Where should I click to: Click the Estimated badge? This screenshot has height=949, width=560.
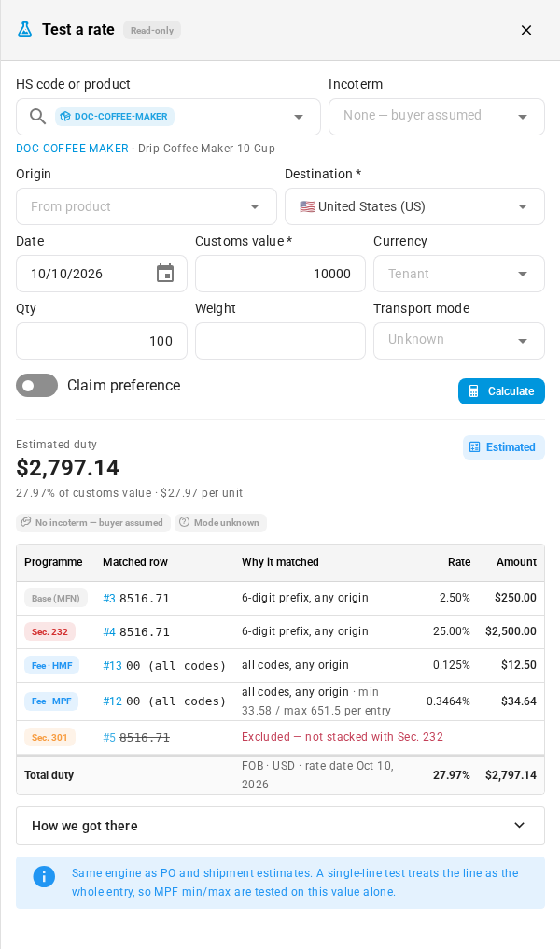[504, 447]
